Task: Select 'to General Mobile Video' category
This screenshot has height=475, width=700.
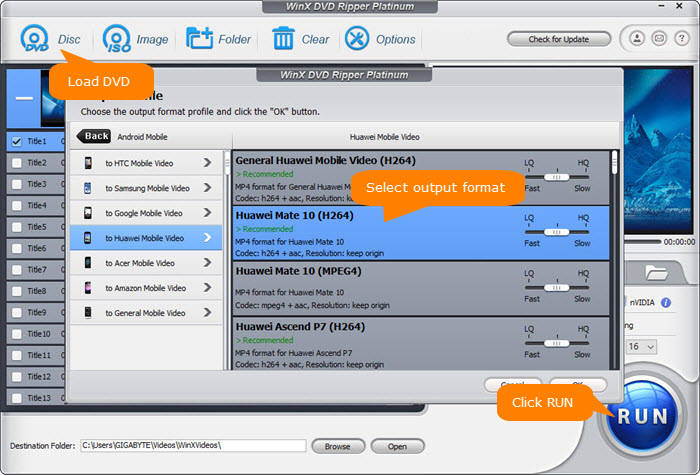Action: pos(146,312)
